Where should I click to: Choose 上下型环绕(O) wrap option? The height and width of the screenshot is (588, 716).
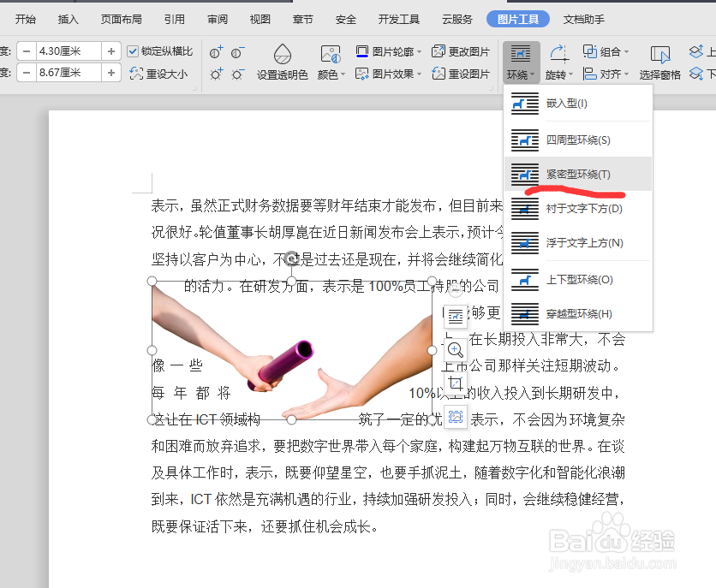point(578,280)
